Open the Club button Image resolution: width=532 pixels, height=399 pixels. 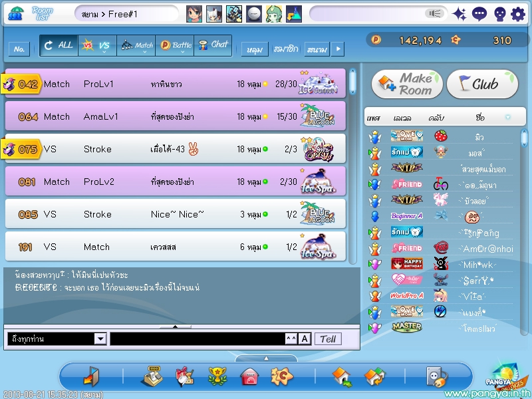click(483, 84)
